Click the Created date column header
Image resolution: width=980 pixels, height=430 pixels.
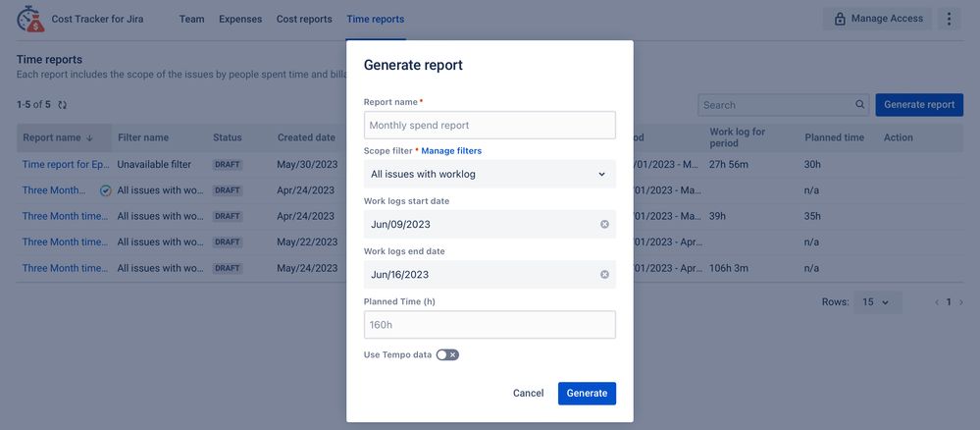coord(306,137)
